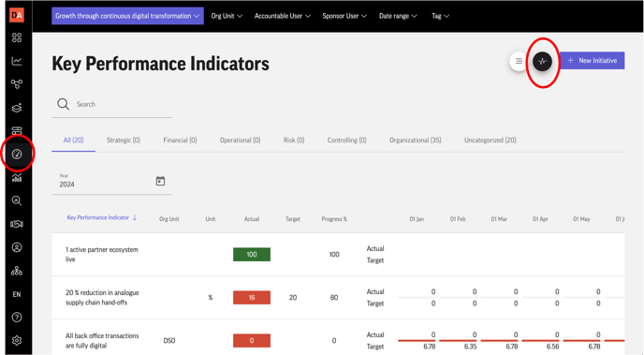Click the 6.35 target value under 01 Feb

tap(470, 347)
